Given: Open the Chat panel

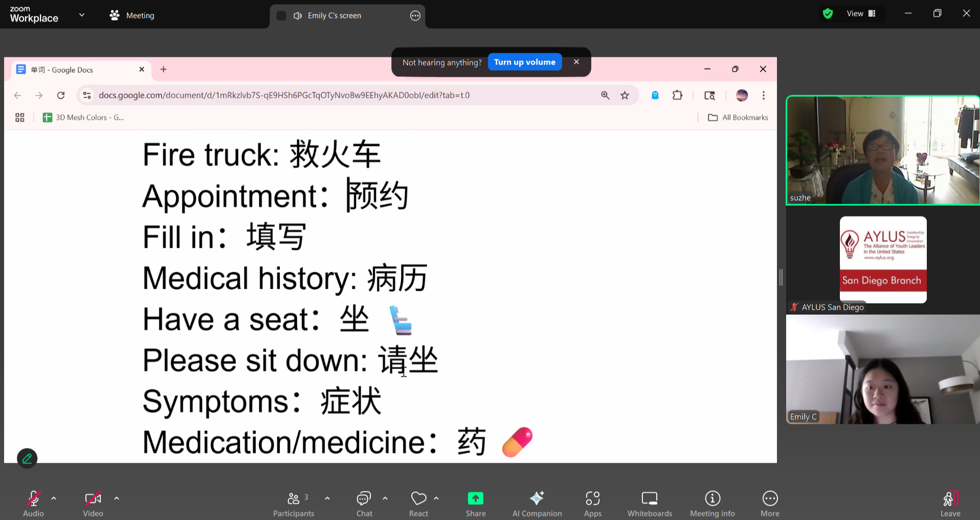Looking at the screenshot, I should pos(364,503).
